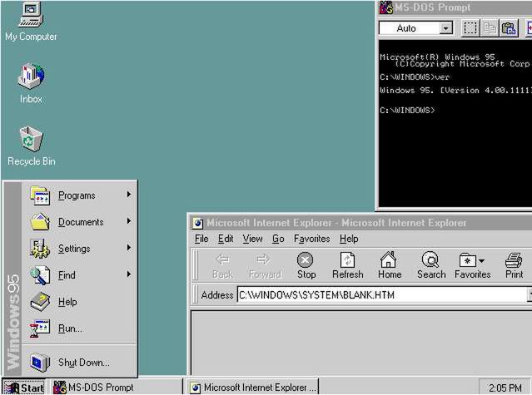Open the Go menu in Internet Explorer
This screenshot has width=532, height=395.
click(278, 239)
